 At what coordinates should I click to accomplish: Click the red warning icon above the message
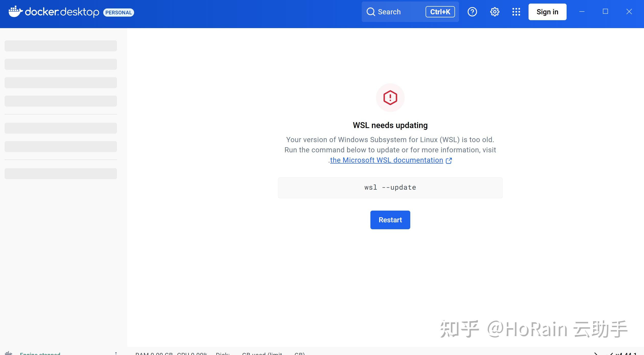coord(390,97)
